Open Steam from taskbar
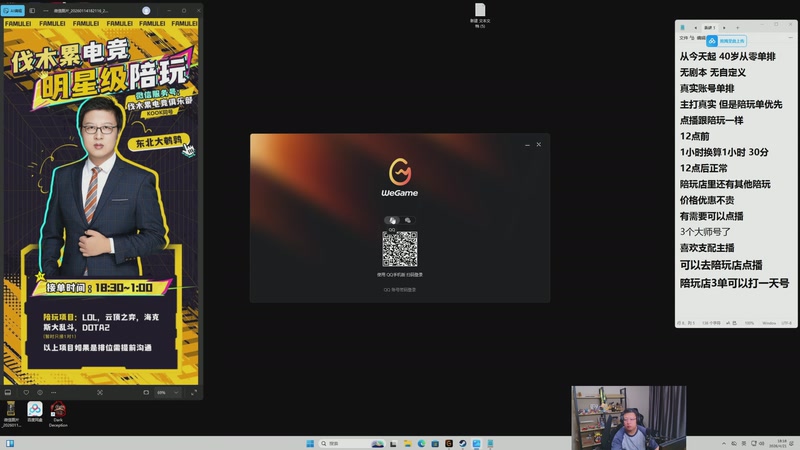This screenshot has width=800, height=450. (463, 443)
